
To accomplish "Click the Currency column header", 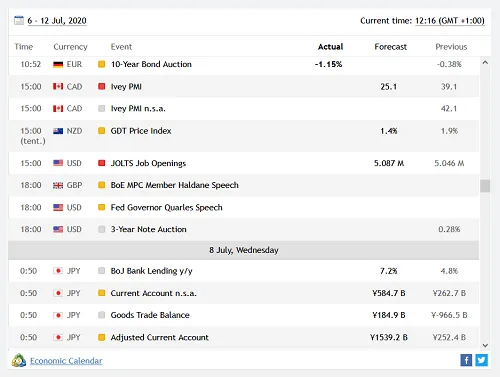I will [x=70, y=47].
